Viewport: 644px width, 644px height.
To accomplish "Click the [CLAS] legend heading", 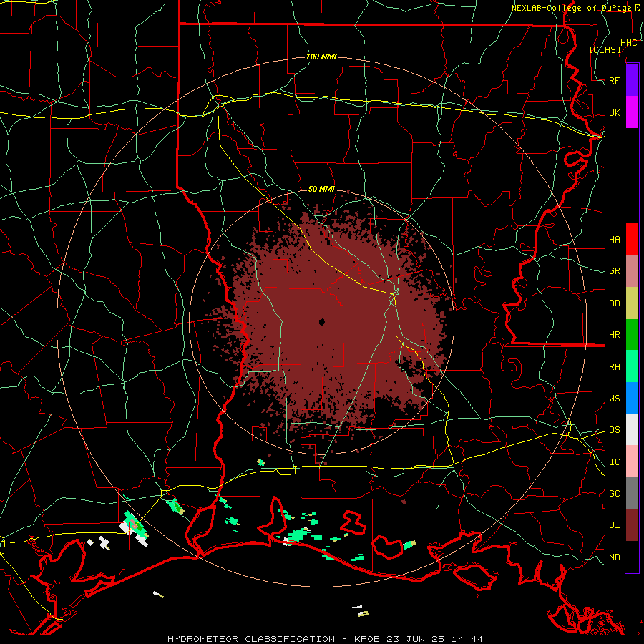I will point(605,49).
